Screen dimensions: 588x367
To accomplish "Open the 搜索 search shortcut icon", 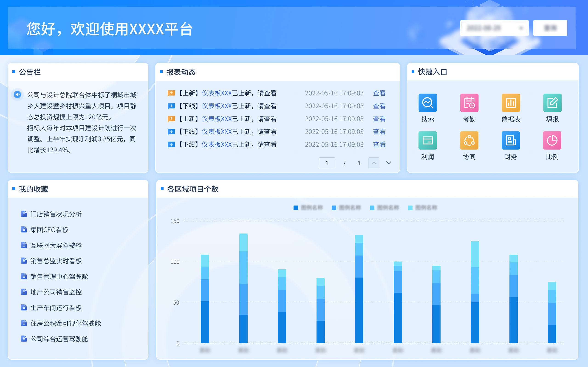I will click(427, 103).
